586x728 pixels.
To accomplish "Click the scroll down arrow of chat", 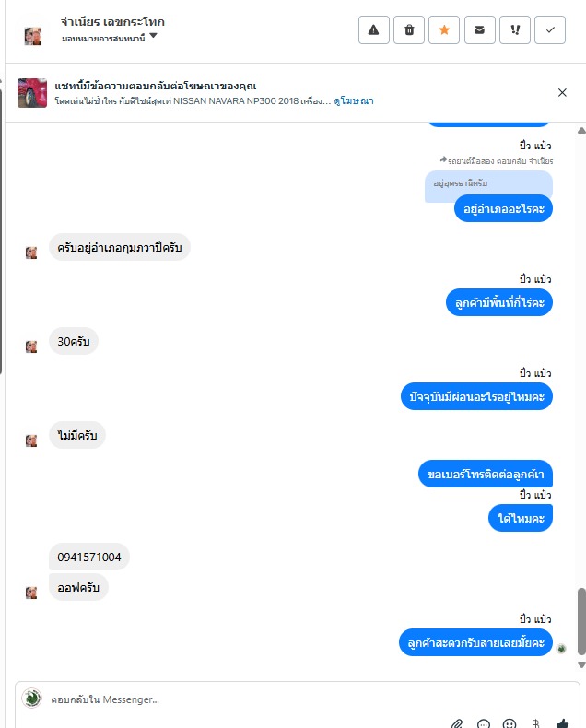I will (581, 664).
